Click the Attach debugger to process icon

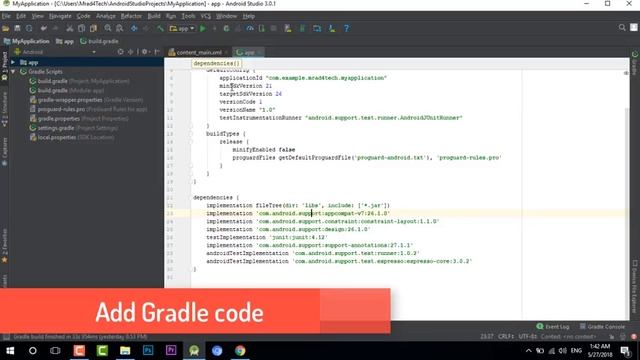262,29
